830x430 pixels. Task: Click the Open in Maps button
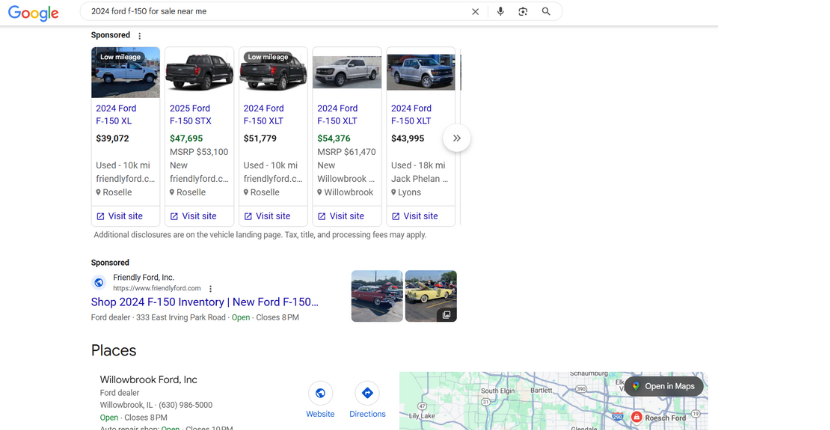coord(664,387)
